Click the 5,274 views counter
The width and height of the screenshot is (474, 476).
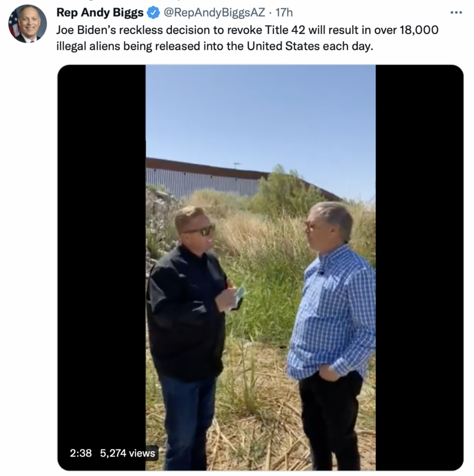click(127, 453)
